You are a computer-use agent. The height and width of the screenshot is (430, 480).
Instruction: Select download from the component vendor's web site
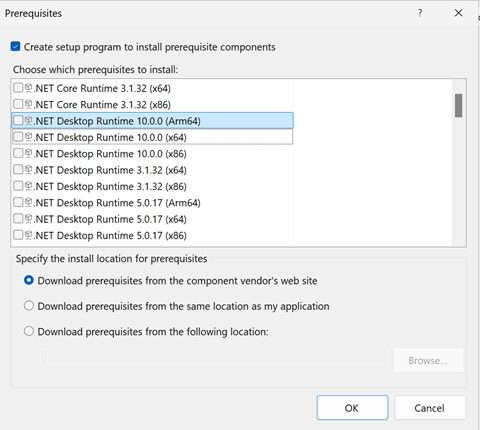pos(29,280)
